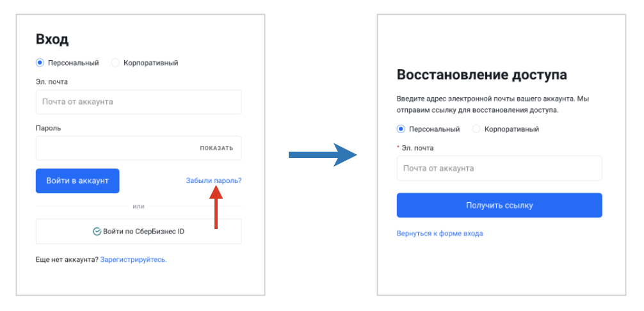Click into the Пароль password field
The image size is (644, 311).
pos(115,148)
